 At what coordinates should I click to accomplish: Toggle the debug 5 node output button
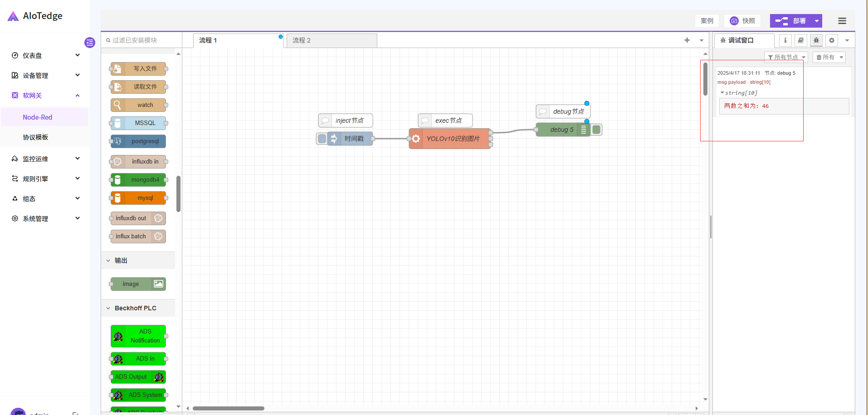pyautogui.click(x=597, y=130)
